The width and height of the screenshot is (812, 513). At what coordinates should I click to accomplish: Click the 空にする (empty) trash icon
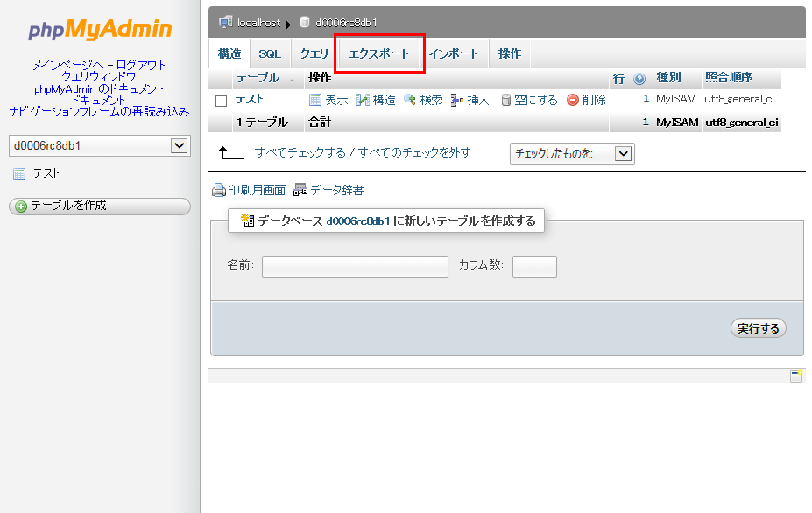pyautogui.click(x=505, y=101)
